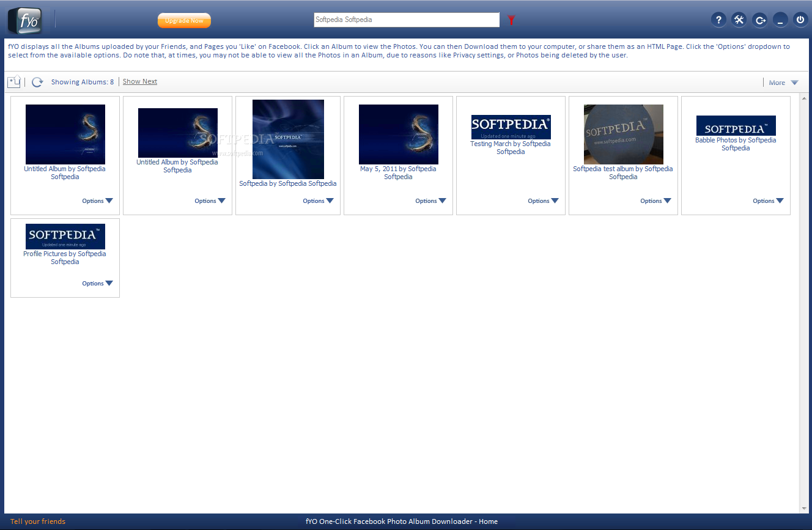The width and height of the screenshot is (812, 530).
Task: Open the May 5, 2011 album thumbnail
Action: click(x=399, y=134)
